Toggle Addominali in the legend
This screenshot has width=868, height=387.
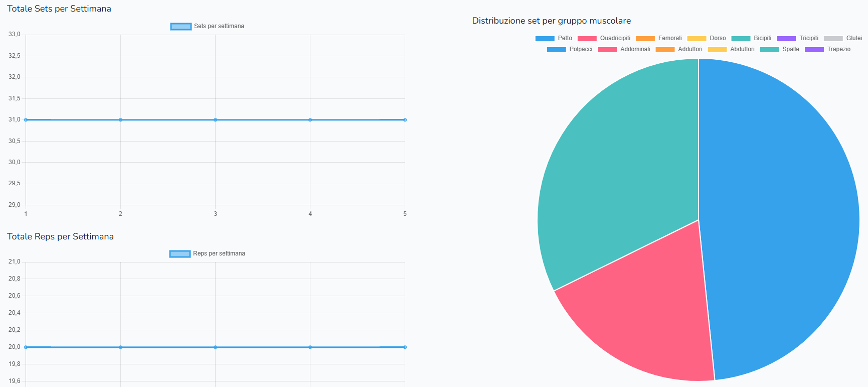tap(624, 49)
